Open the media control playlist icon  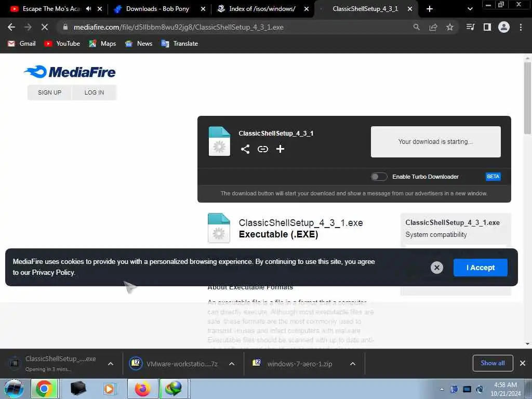point(470,27)
